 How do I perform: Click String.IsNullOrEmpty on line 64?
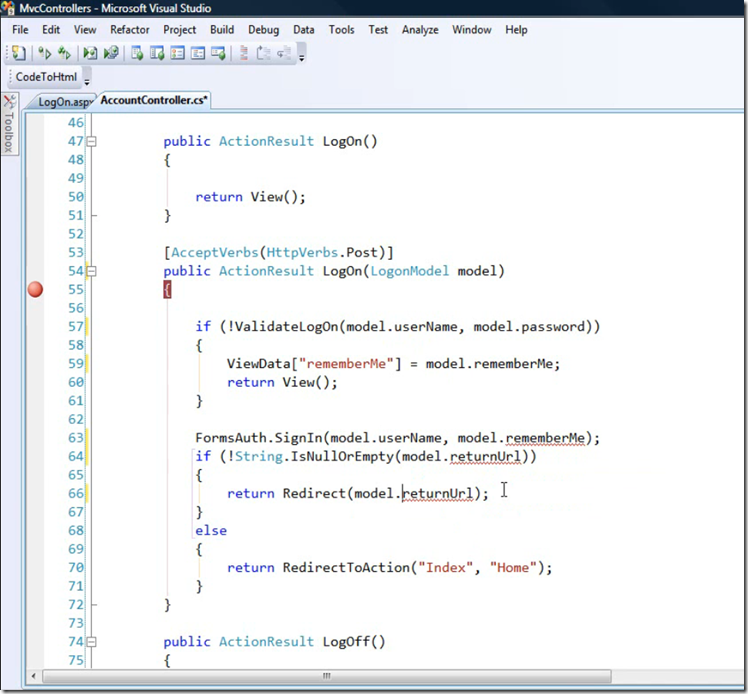click(x=314, y=456)
